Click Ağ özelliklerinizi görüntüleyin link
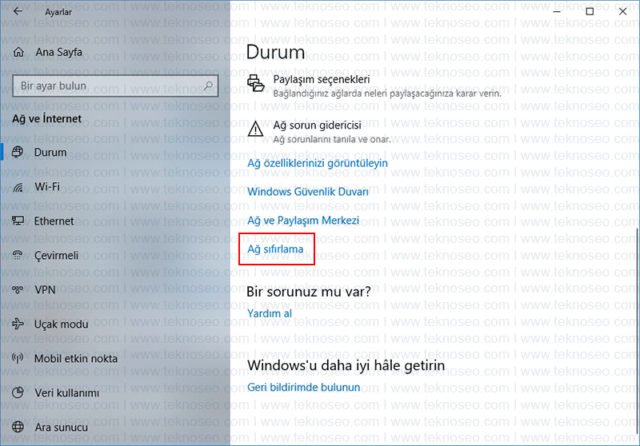Image resolution: width=640 pixels, height=446 pixels. [x=318, y=163]
